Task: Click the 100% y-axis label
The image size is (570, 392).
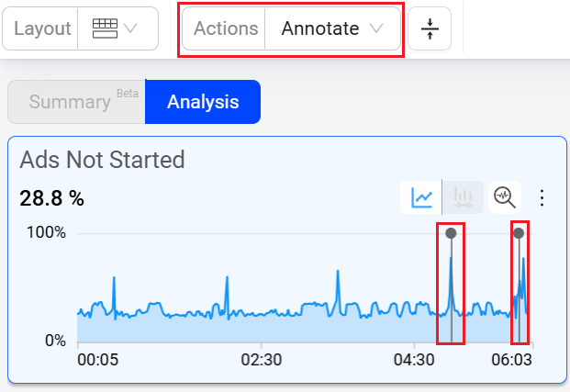Action: click(x=46, y=233)
